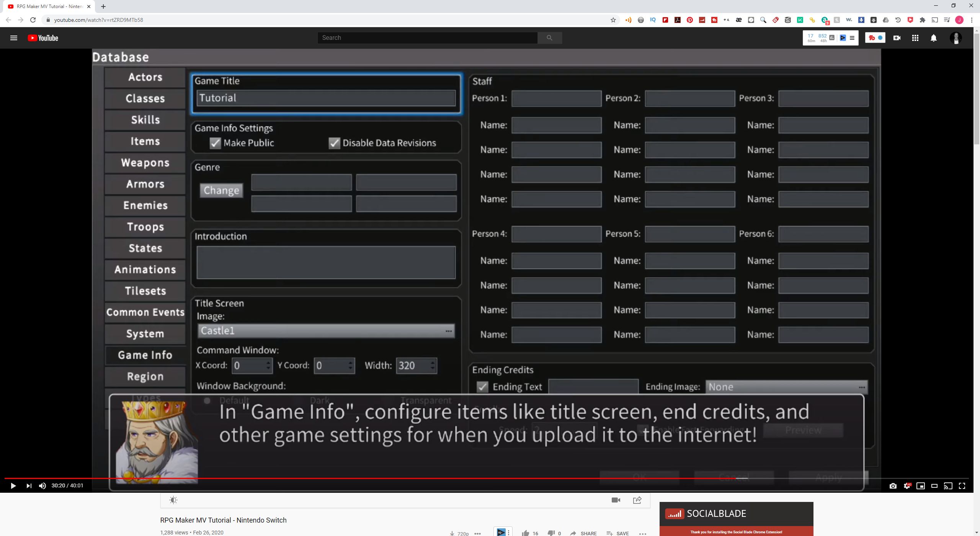
Task: Open the Chrome profile J avatar
Action: [959, 20]
